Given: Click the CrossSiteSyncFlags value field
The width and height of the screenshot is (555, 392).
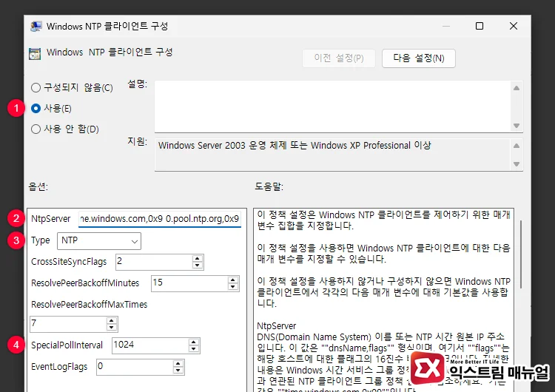Looking at the screenshot, I should pos(154,262).
